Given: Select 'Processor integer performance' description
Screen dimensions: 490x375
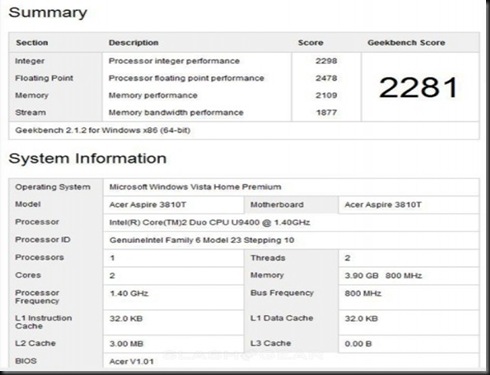Looking at the screenshot, I should [174, 61].
